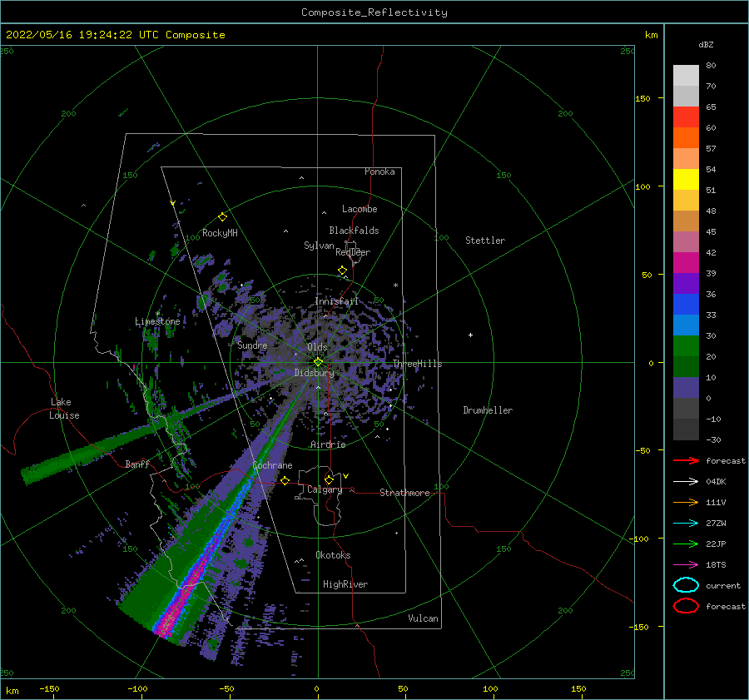Click the yellow radar-center diamond near Didsbury
The width and height of the screenshot is (749, 700).
pos(318,362)
